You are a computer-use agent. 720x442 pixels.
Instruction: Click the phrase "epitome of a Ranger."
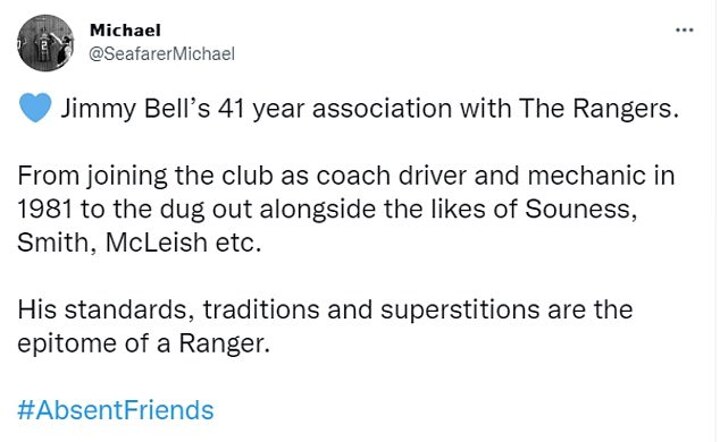coord(143,344)
